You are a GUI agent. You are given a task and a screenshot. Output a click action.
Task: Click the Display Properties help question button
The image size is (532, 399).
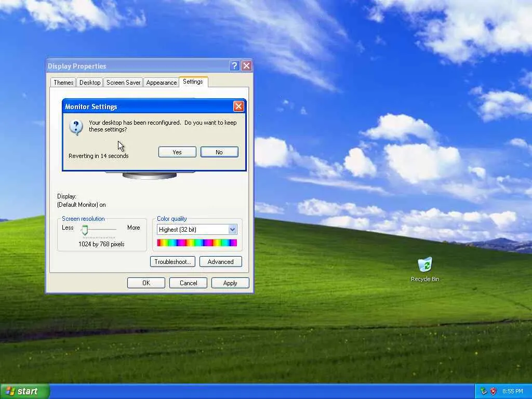pyautogui.click(x=234, y=66)
